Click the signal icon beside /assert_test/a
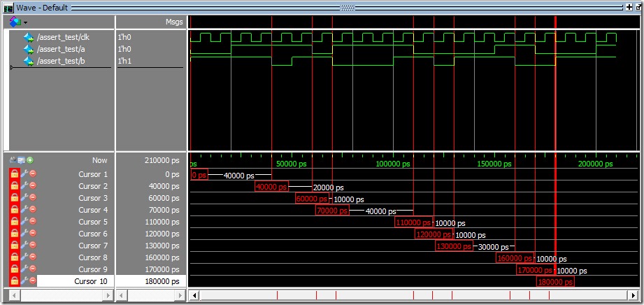 [x=29, y=50]
